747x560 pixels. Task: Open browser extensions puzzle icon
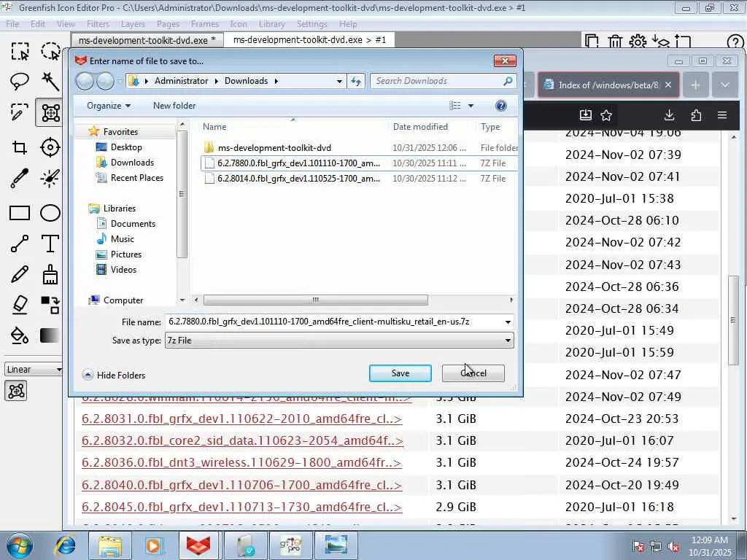(696, 115)
